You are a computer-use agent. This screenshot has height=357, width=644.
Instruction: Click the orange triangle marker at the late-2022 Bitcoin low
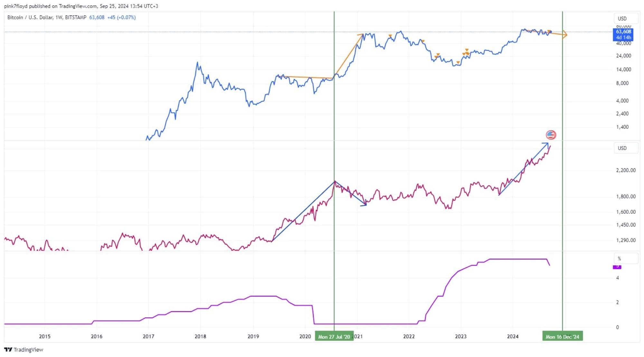458,62
